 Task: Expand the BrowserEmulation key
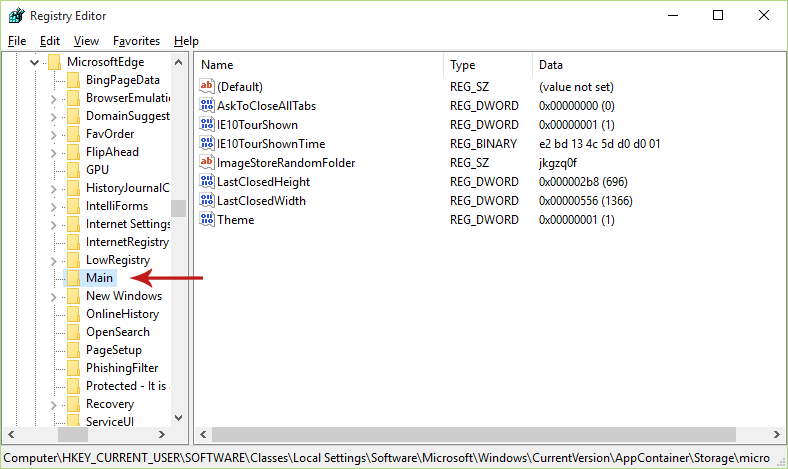point(53,99)
